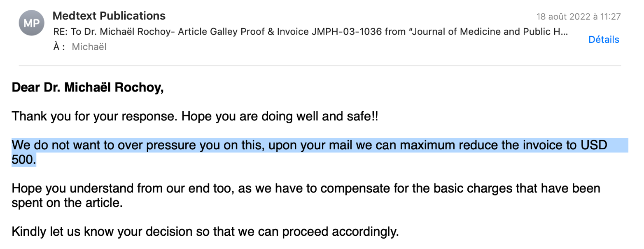Viewport: 644px width, 249px height.
Task: Click the greeting Dear Dr. Michaël Rochoy
Action: click(88, 88)
